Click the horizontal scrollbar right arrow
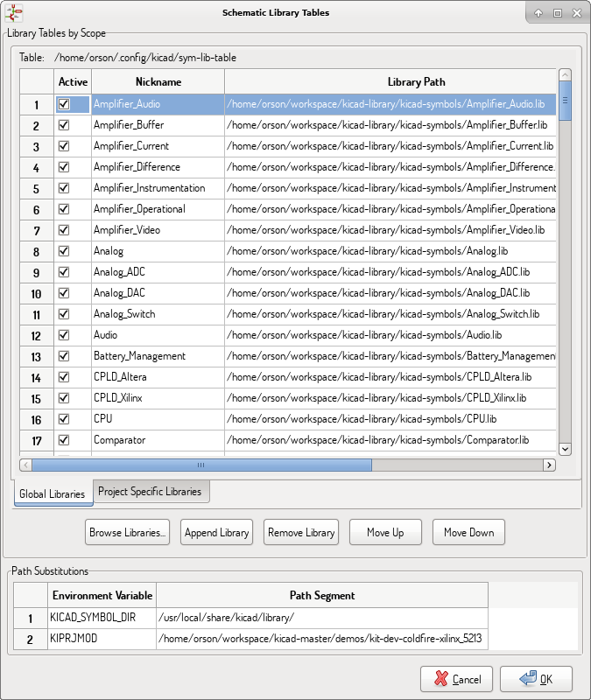The image size is (591, 700). [x=549, y=465]
